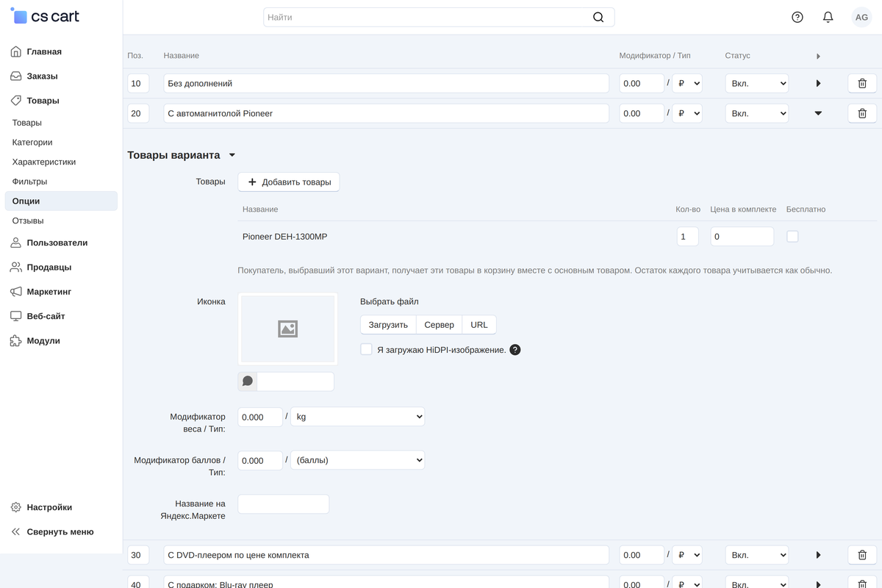Open the points modifier '(баллы)' dropdown

pos(357,461)
